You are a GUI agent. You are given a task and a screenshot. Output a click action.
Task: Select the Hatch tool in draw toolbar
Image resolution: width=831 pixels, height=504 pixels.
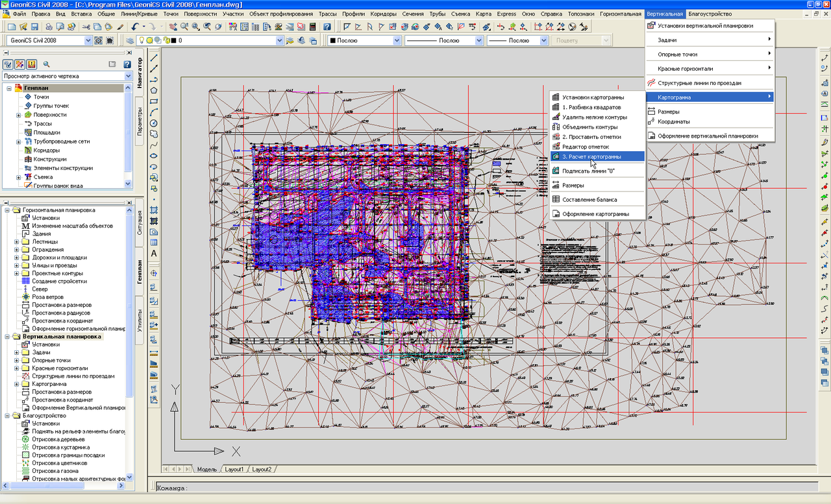tap(155, 210)
